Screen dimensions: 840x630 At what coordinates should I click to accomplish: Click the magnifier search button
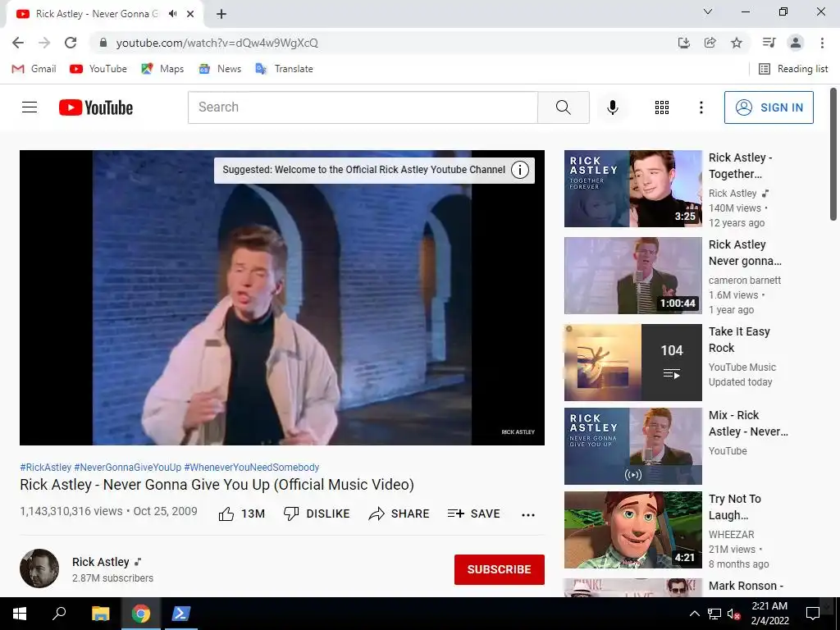[x=563, y=107]
